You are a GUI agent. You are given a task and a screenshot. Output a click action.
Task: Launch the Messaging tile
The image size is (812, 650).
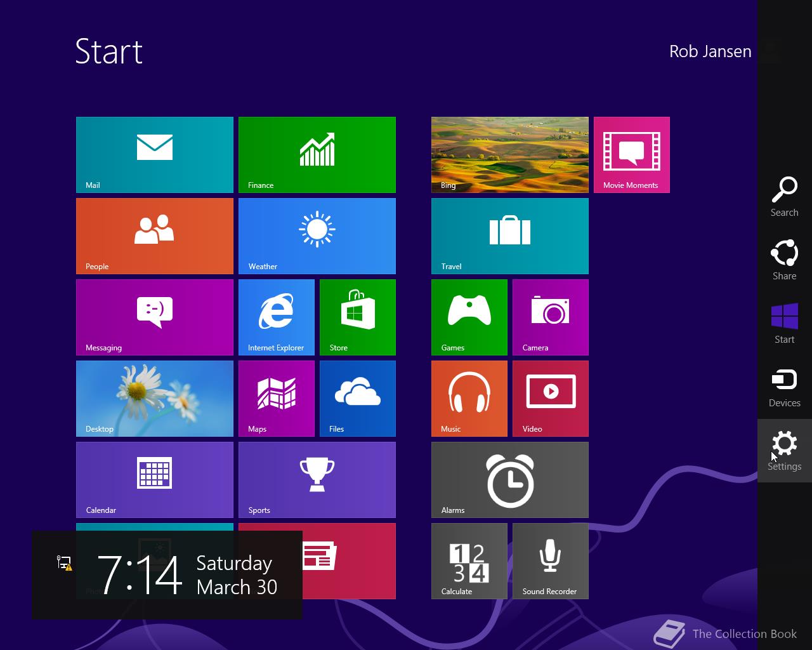coord(155,317)
